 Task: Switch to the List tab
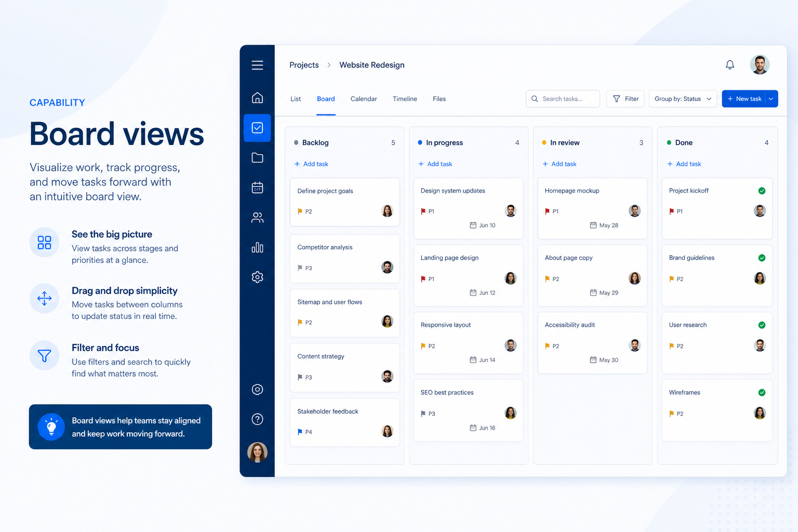[296, 99]
